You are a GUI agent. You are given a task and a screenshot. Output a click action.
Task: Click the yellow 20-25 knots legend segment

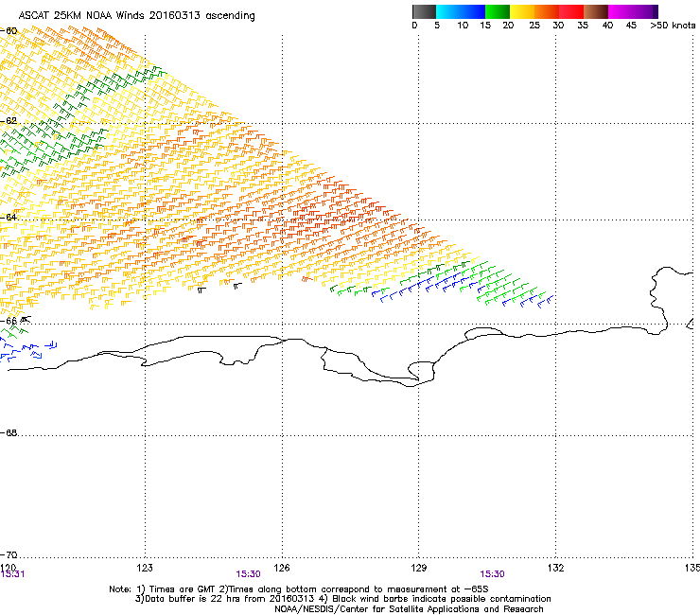(522, 11)
